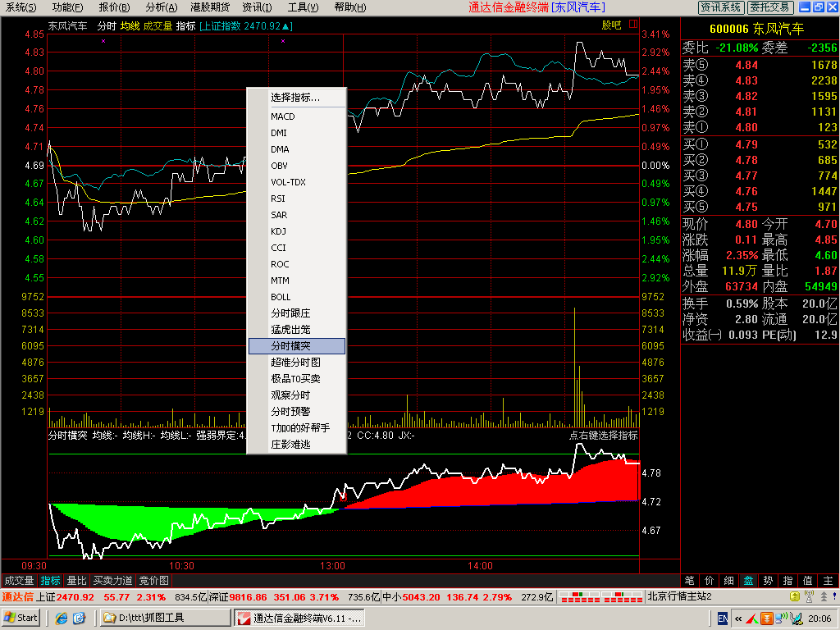The width and height of the screenshot is (840, 630).
Task: Open the 选择指标... entry in context menu
Action: (x=296, y=98)
